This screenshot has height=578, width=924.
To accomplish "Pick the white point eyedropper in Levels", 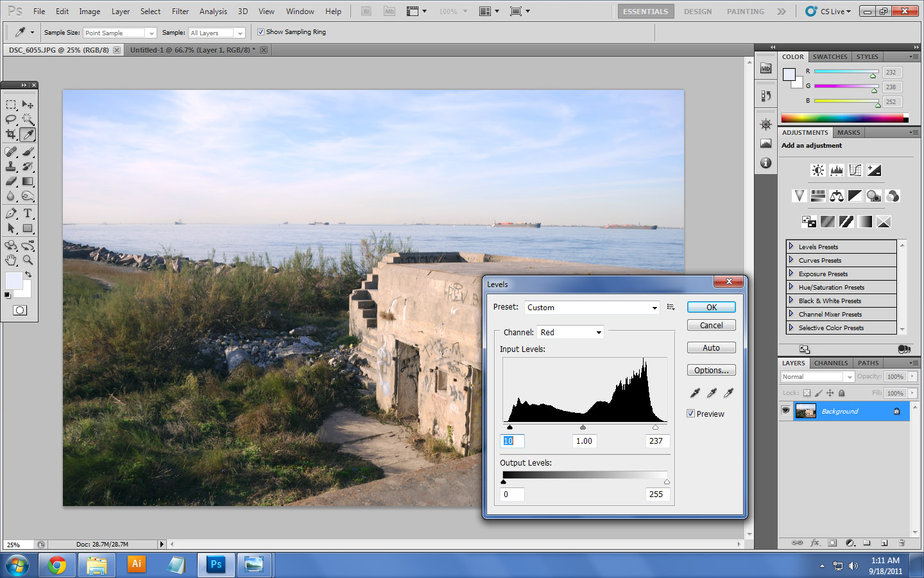I will (x=728, y=392).
